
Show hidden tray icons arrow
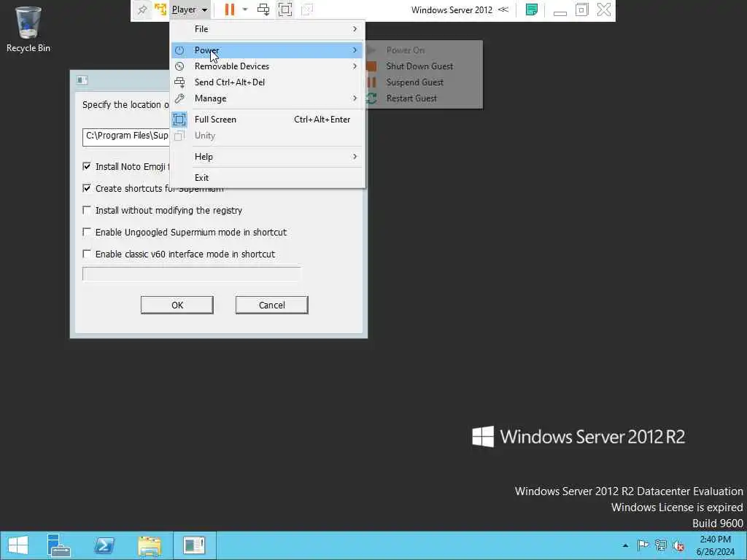625,545
